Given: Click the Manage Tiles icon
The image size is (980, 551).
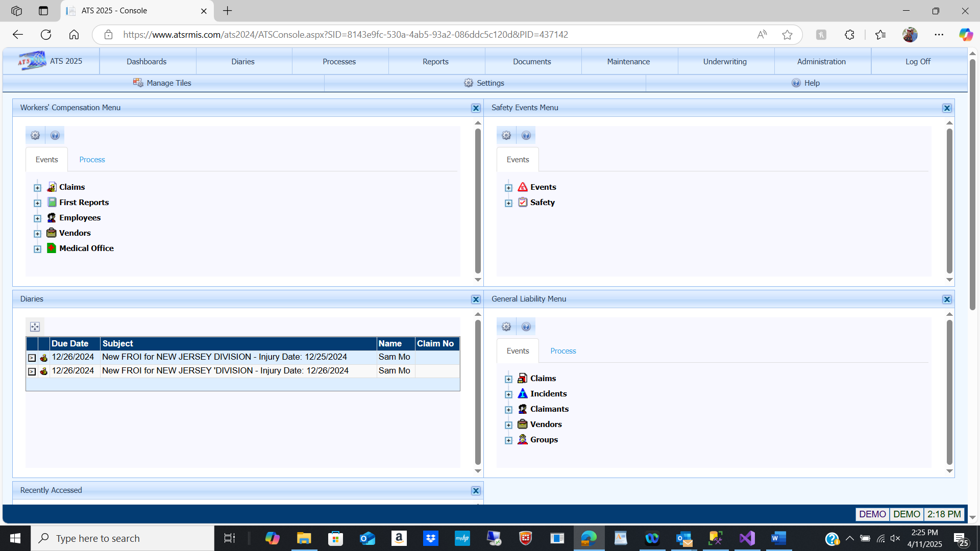Looking at the screenshot, I should point(138,83).
